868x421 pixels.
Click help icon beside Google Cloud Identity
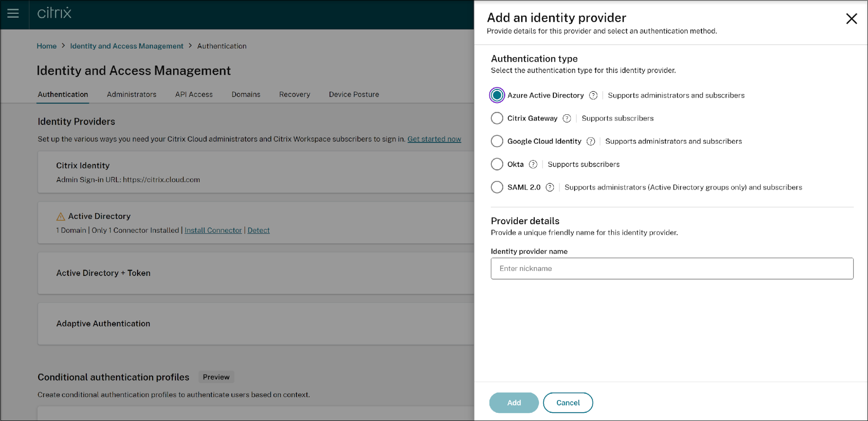tap(591, 142)
